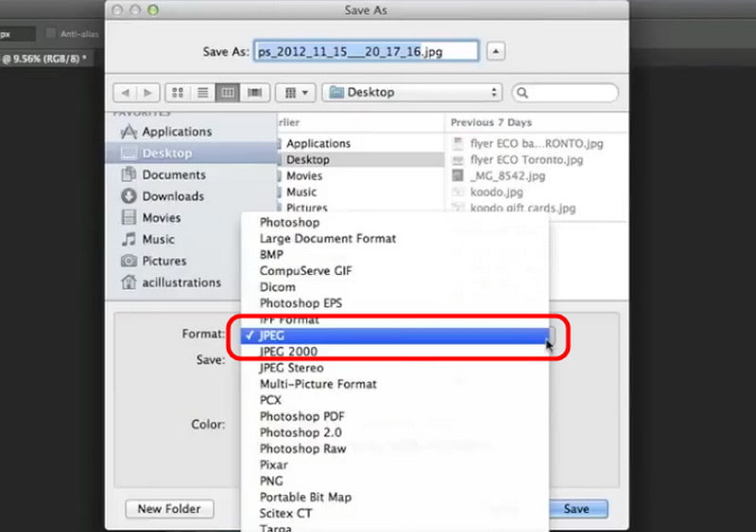Viewport: 756px width, 532px height.
Task: Pick BMP in the format menu
Action: point(394,255)
